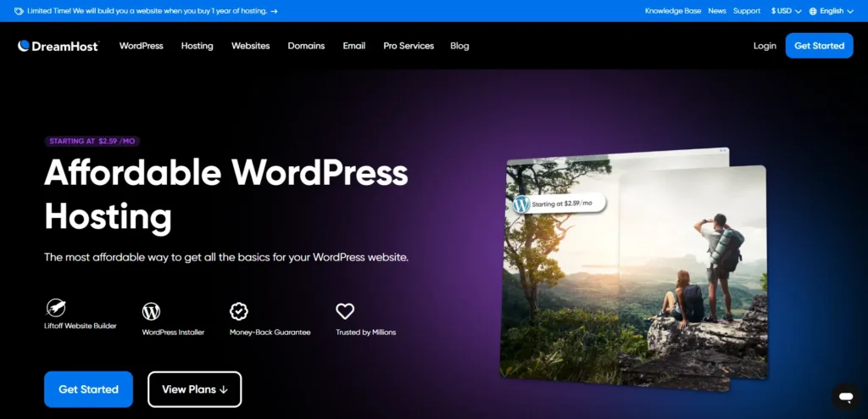Open the Pro Services menu
This screenshot has width=868, height=419.
tap(408, 46)
